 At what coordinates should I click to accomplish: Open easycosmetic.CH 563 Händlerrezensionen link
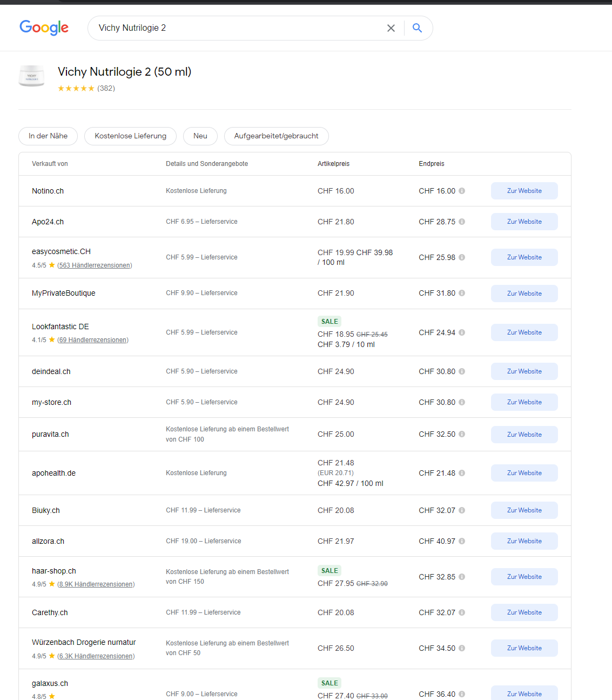(x=95, y=265)
